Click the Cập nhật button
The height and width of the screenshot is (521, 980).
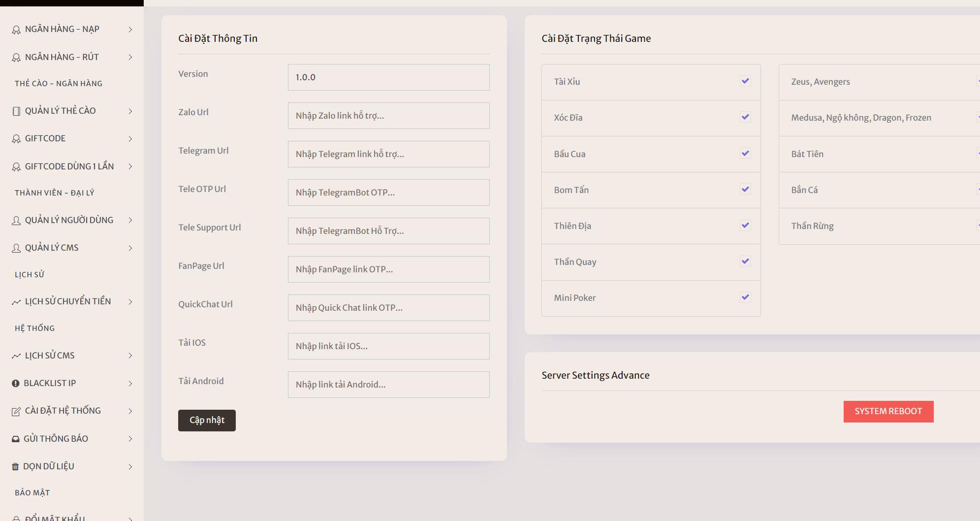pyautogui.click(x=207, y=421)
